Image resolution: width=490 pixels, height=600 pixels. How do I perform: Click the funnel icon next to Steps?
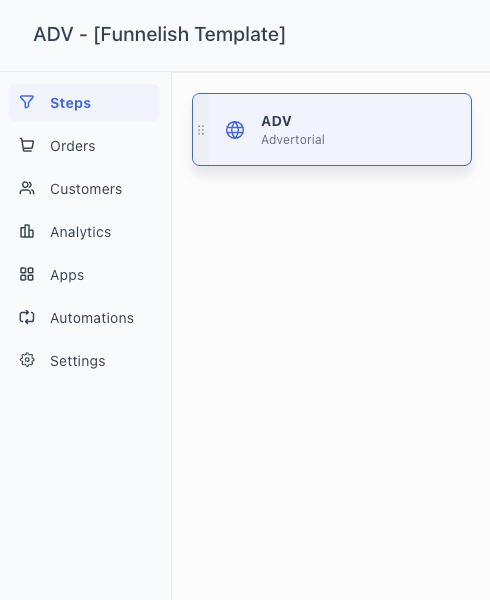(27, 102)
